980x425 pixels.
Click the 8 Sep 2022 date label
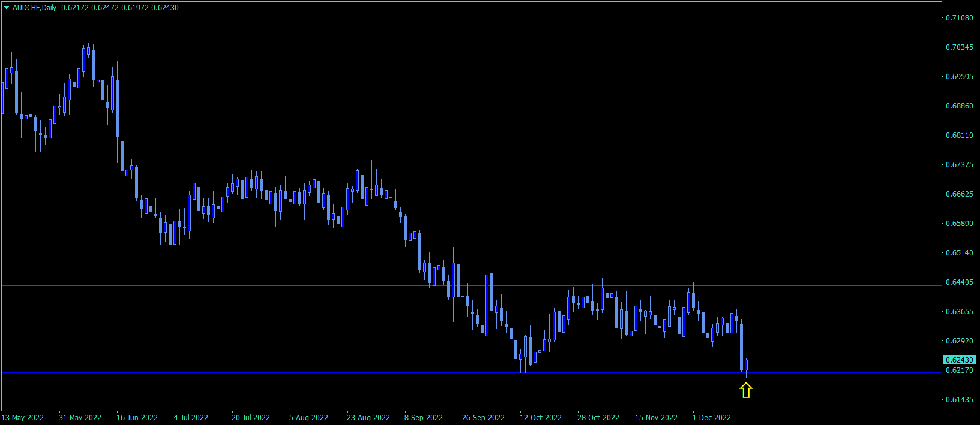[x=424, y=418]
